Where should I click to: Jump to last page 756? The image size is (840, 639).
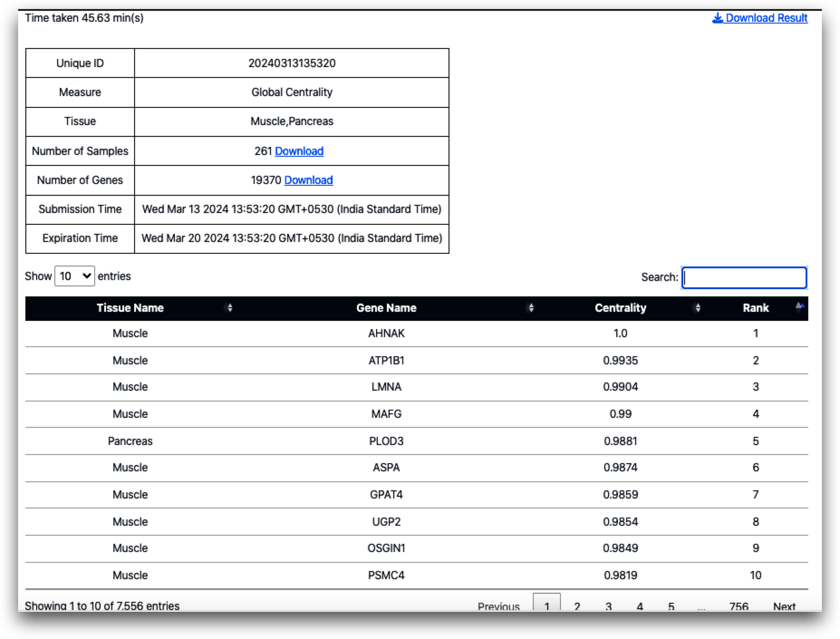(739, 606)
